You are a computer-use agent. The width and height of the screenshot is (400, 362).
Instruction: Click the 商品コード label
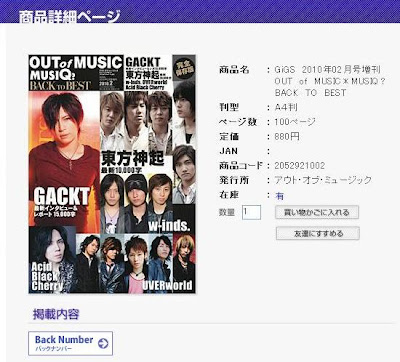(241, 166)
